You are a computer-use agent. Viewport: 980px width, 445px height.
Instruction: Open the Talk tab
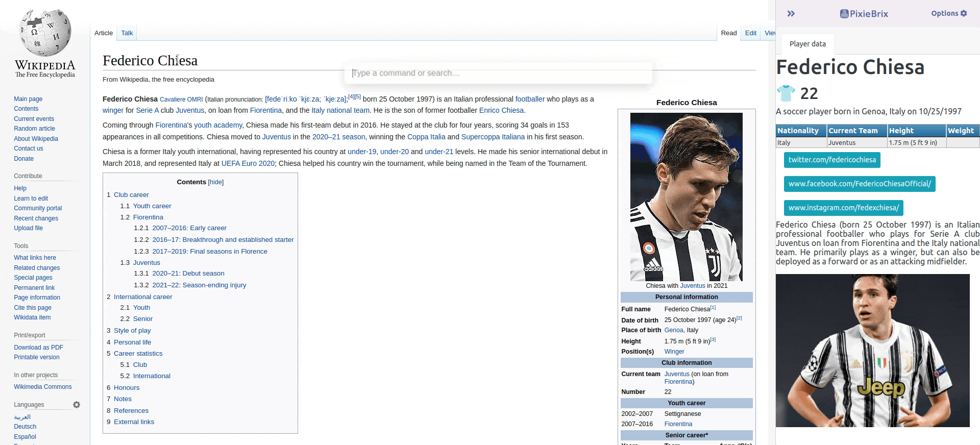(x=127, y=33)
